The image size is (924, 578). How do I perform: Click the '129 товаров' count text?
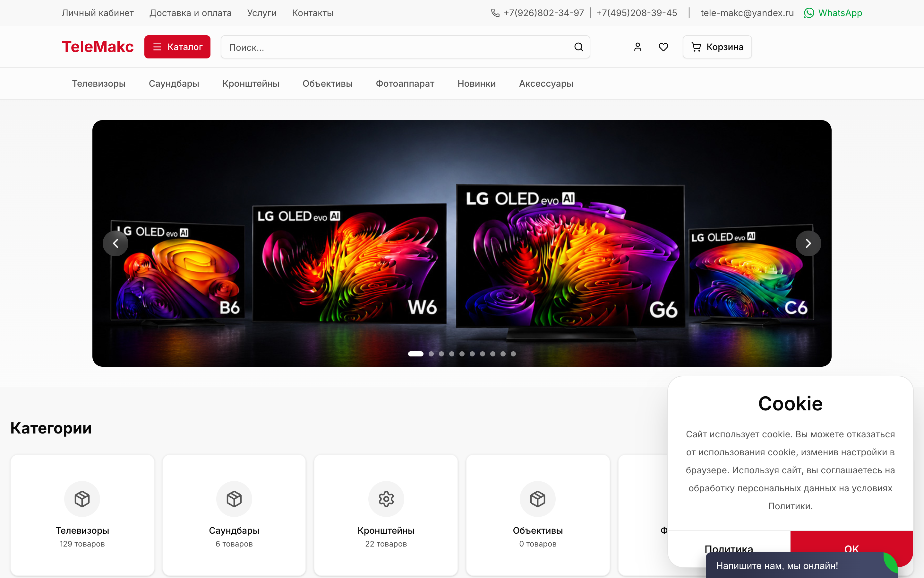[82, 544]
